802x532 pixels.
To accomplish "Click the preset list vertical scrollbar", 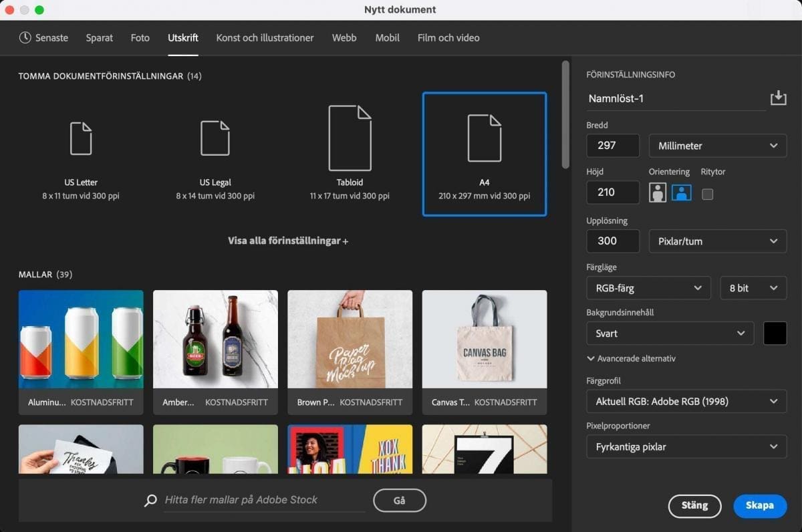I will tap(565, 114).
